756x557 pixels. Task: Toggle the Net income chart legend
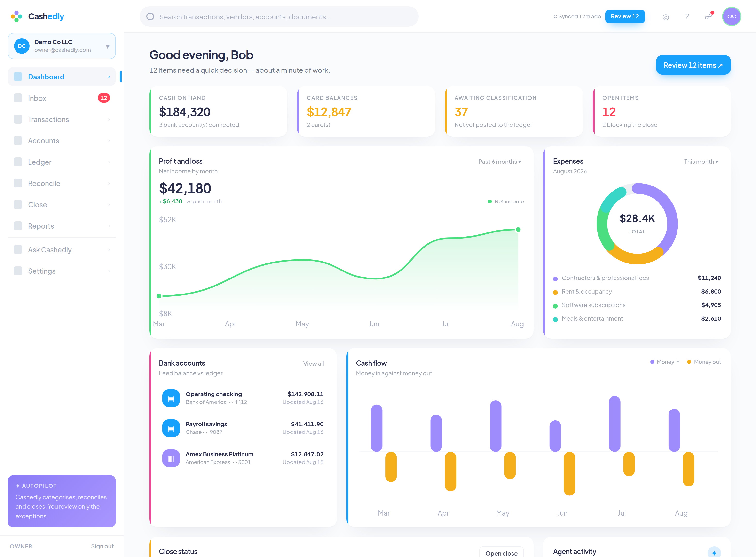[x=506, y=201]
